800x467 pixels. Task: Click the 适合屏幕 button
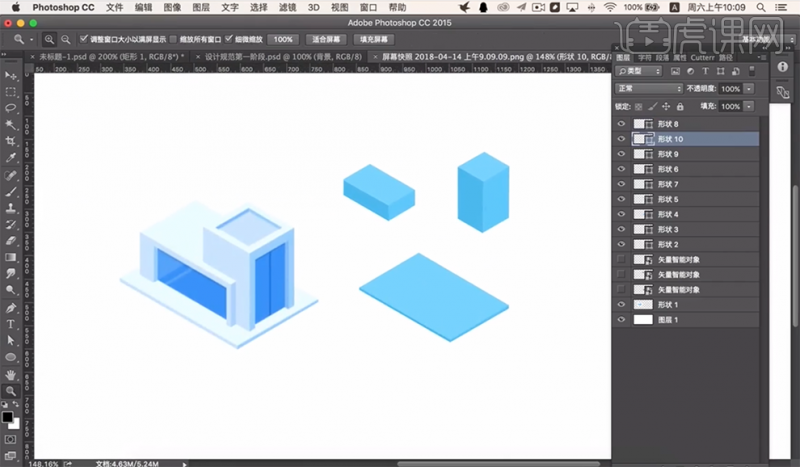click(x=326, y=39)
